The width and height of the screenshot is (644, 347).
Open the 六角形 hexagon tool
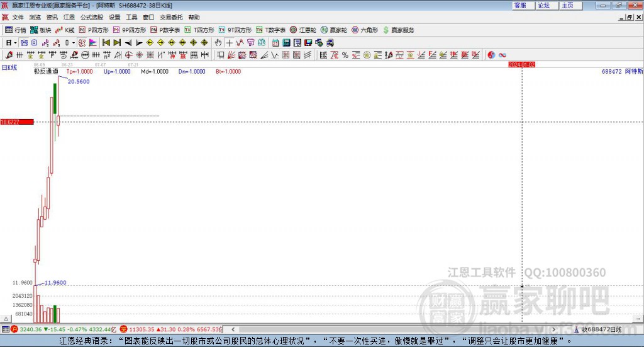click(364, 30)
